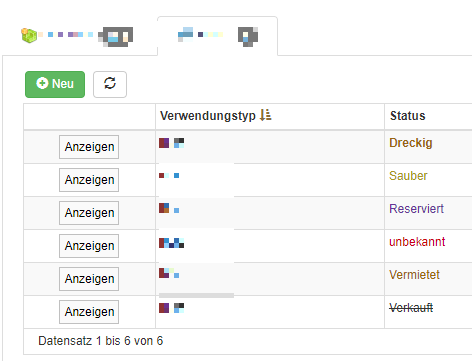Open the first tab with green cube icon
Viewport: 472px width, 361px height.
point(77,36)
